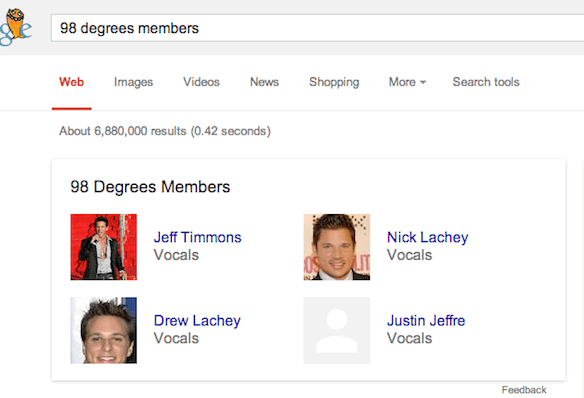Viewport: 584px width, 398px height.
Task: Expand the More dropdown menu
Action: pos(407,82)
